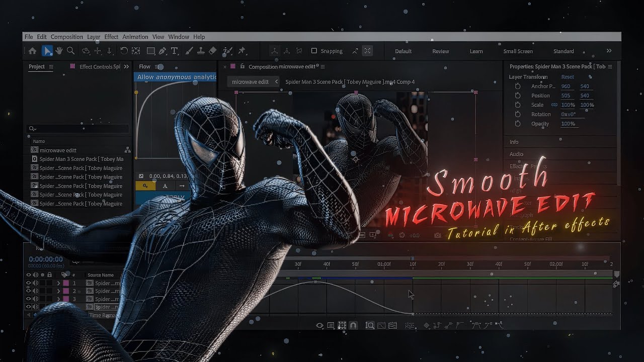Click the current time indicator on timeline

click(x=412, y=259)
